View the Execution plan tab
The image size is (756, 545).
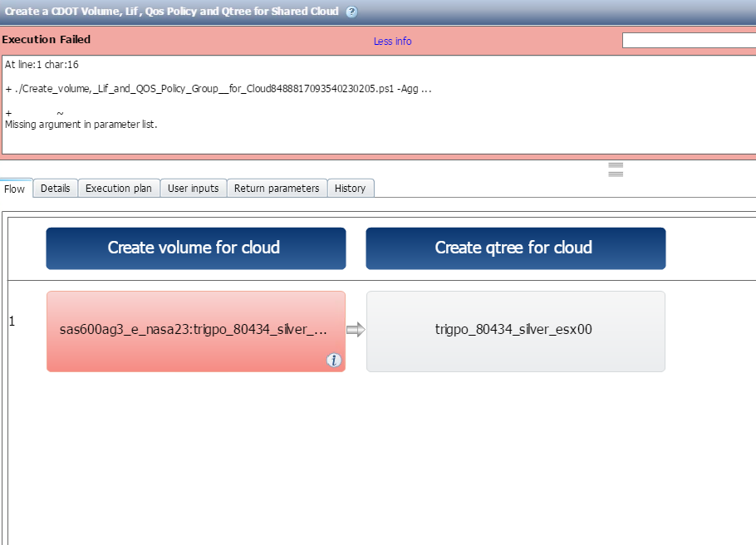(x=119, y=189)
